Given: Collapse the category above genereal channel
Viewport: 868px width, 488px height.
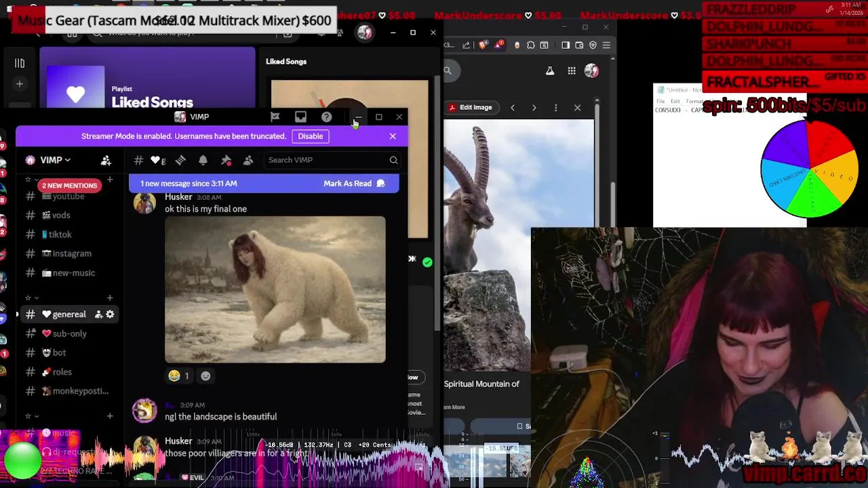Looking at the screenshot, I should 32,298.
